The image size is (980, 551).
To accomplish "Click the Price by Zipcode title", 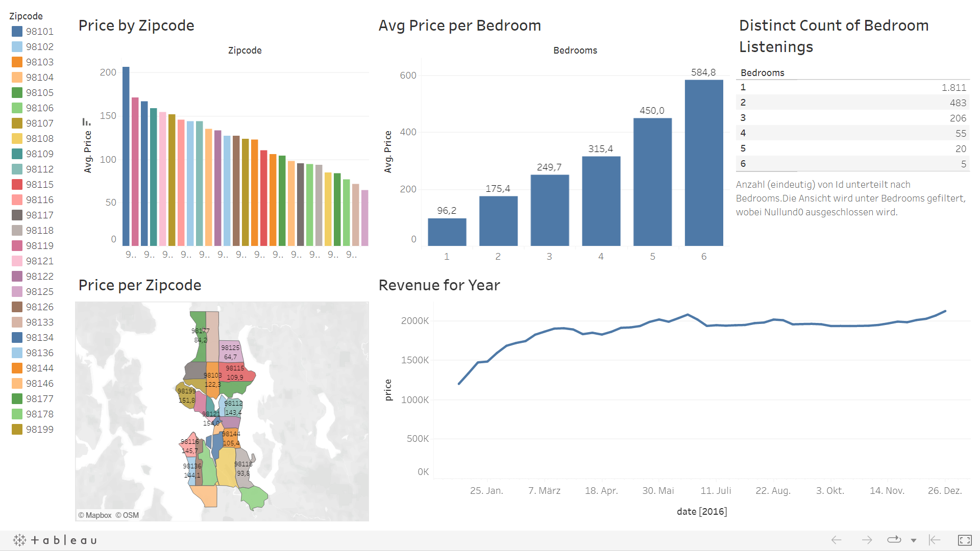I will [x=136, y=26].
